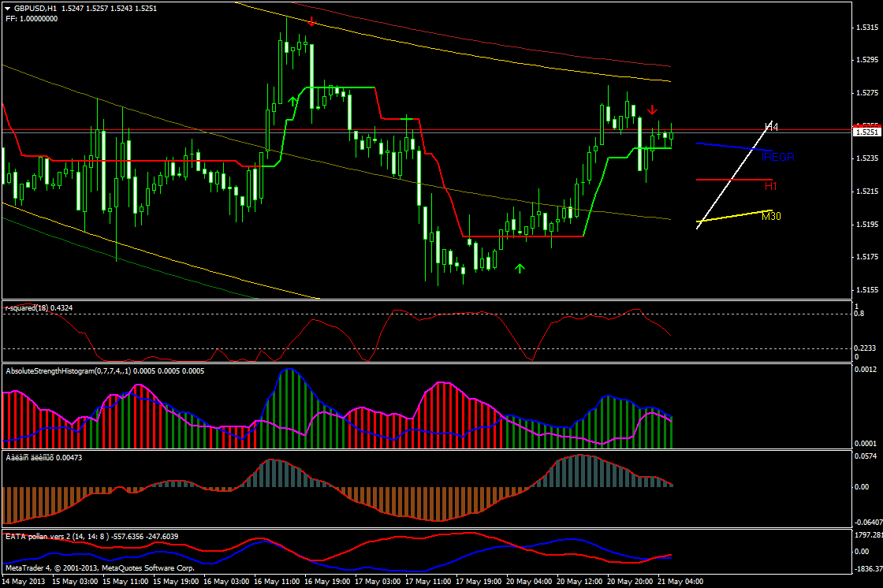
Task: Select the blue IREGR line segment
Action: click(734, 147)
